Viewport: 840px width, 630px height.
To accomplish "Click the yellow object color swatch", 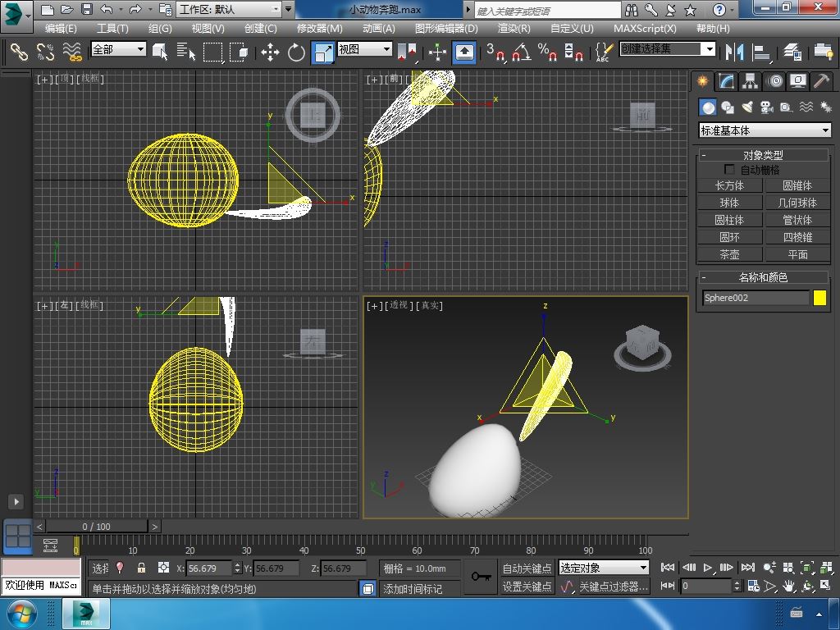I will (x=819, y=298).
